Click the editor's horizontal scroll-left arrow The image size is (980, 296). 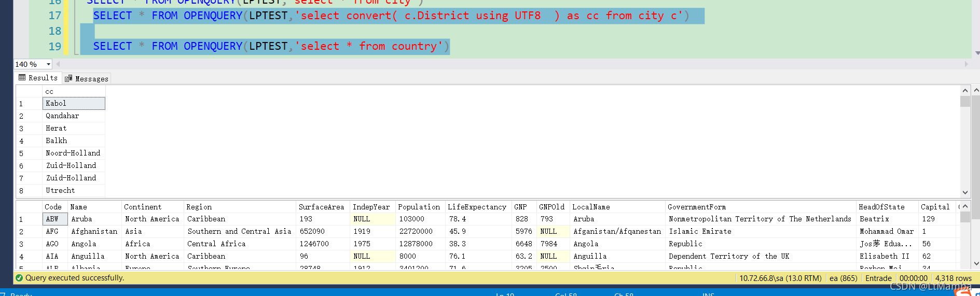pos(58,64)
